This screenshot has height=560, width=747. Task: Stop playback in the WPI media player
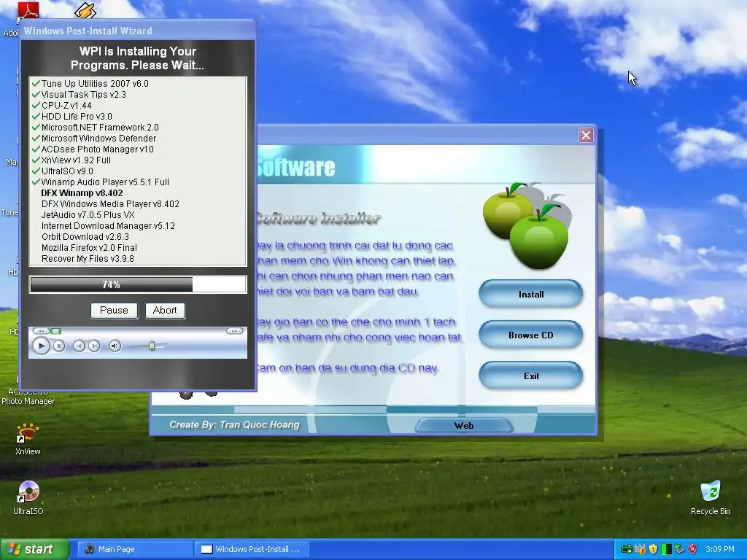59,346
